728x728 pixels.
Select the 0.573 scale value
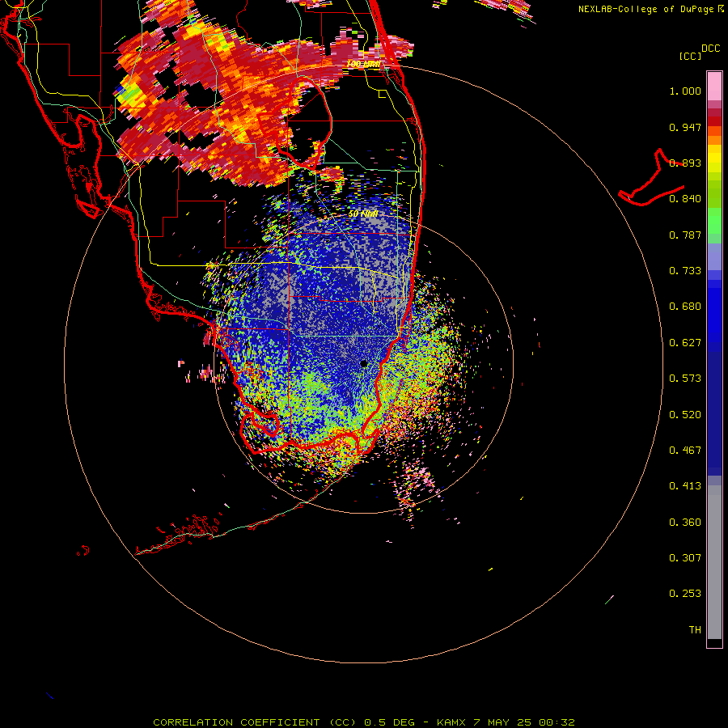coord(685,379)
